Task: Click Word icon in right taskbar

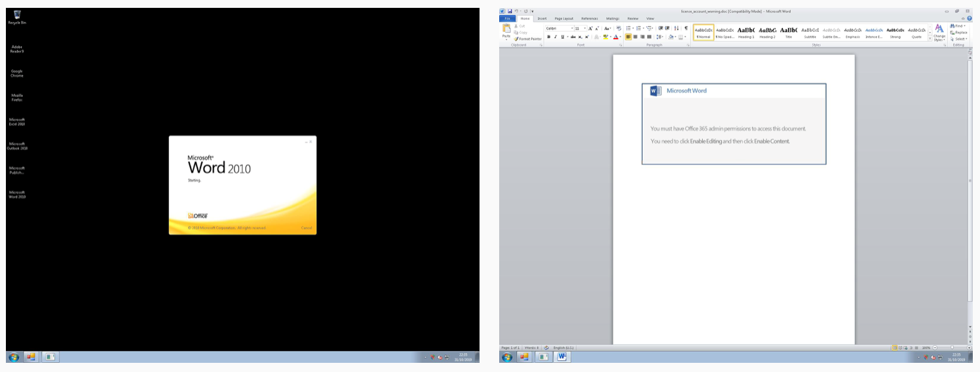Action: (x=562, y=357)
